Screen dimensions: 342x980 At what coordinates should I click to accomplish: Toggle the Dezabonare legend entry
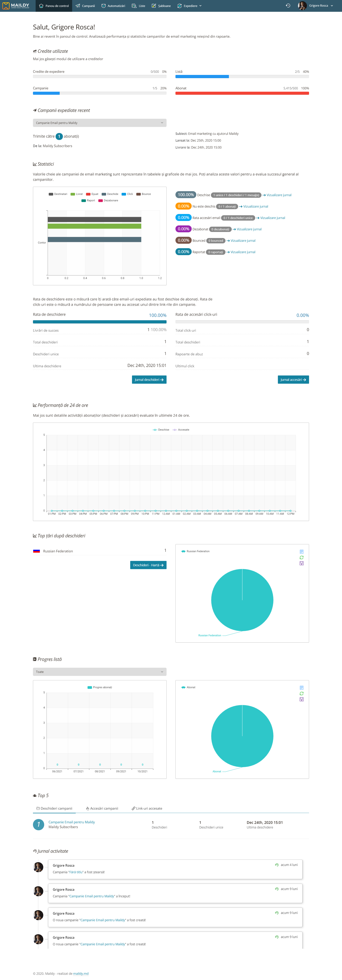(x=108, y=200)
